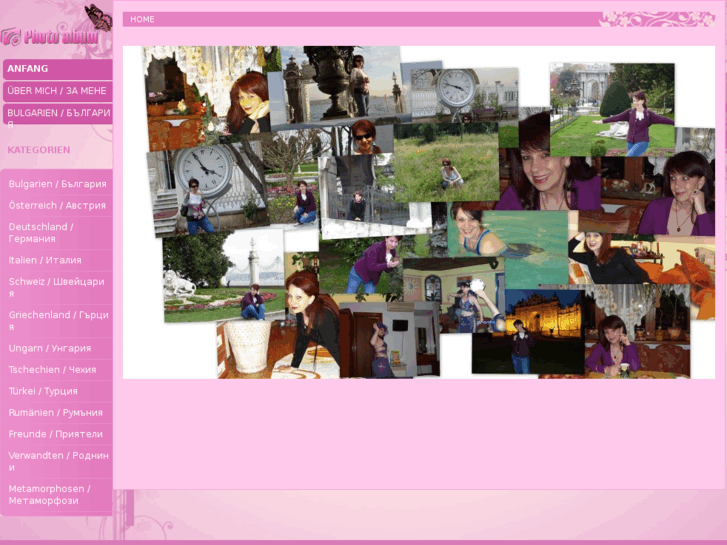727x545 pixels.
Task: Click the Photo album logo
Action: point(50,36)
